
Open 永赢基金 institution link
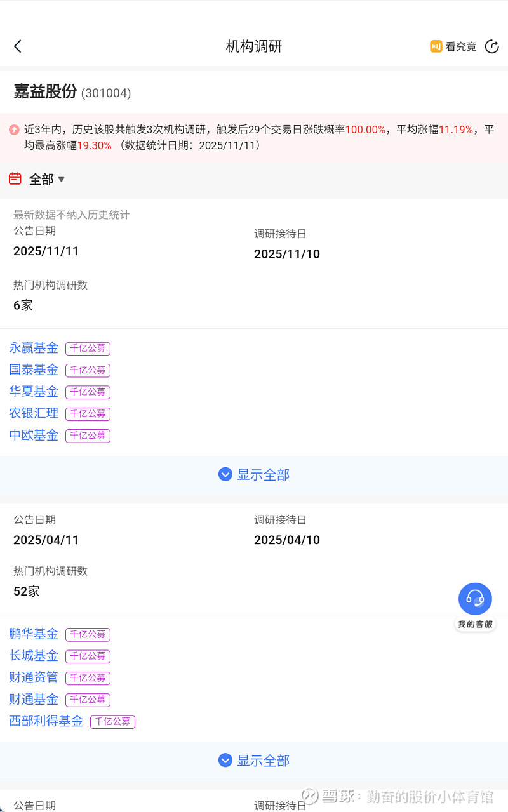tap(34, 348)
